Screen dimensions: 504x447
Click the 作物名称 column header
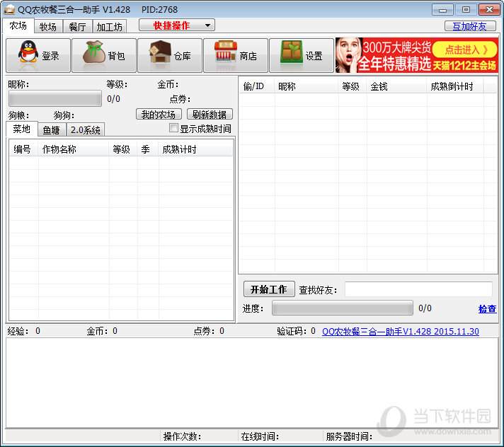tap(74, 149)
